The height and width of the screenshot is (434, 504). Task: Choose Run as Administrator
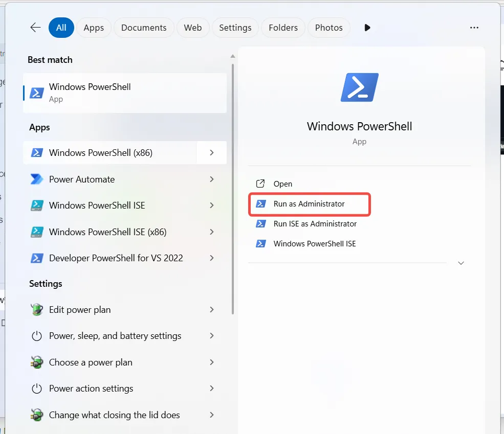[310, 204]
